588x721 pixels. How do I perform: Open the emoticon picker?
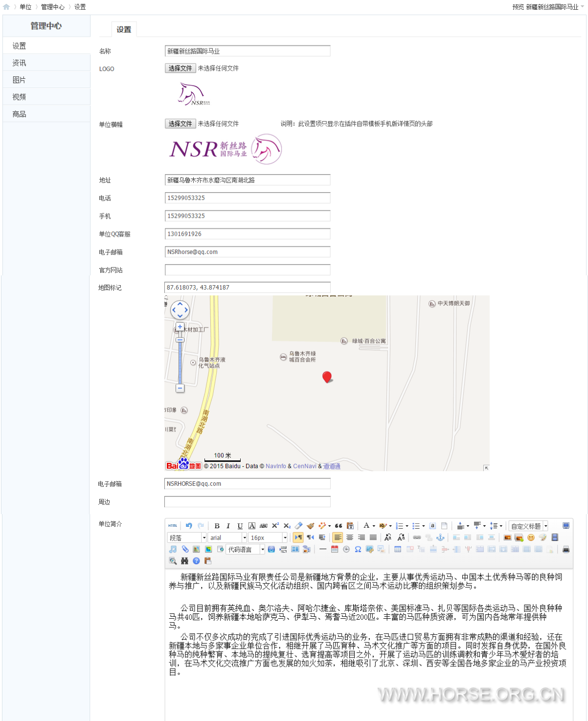(x=531, y=538)
